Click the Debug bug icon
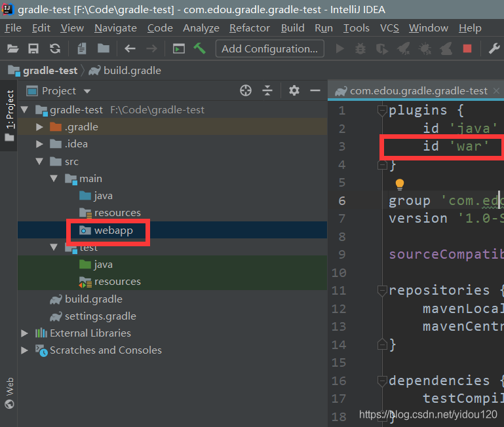 [x=360, y=49]
